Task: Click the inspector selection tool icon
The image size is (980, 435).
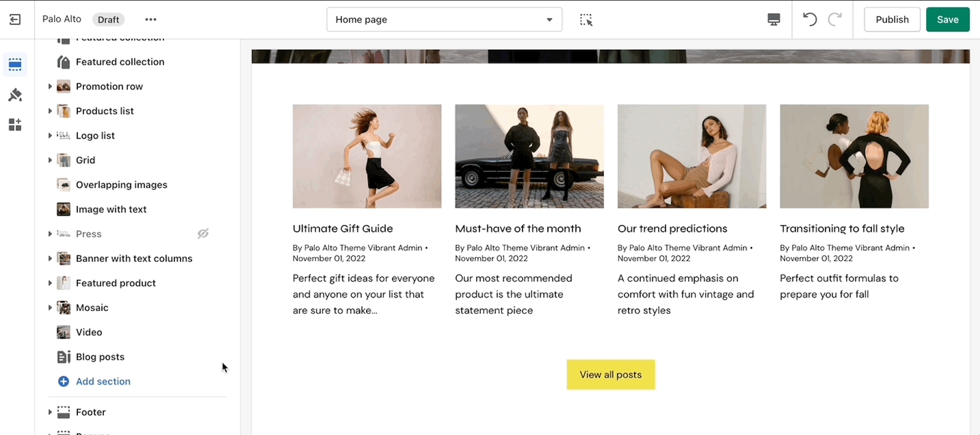Action: point(586,19)
